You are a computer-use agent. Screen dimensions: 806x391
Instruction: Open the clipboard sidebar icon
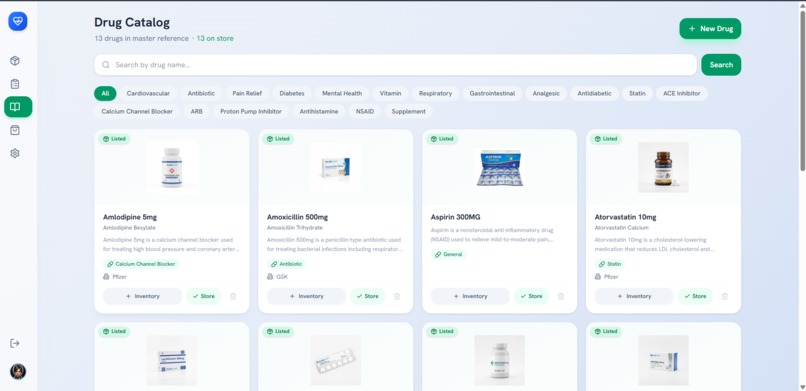(15, 84)
